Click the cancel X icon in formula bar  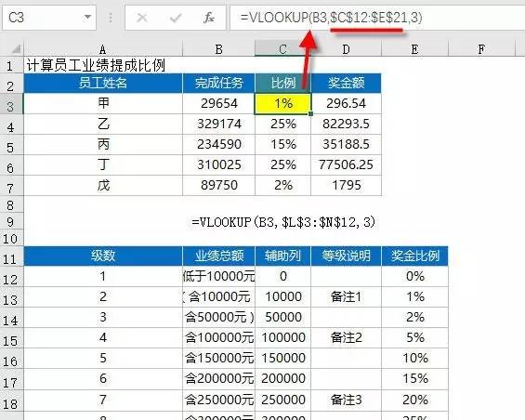[142, 18]
